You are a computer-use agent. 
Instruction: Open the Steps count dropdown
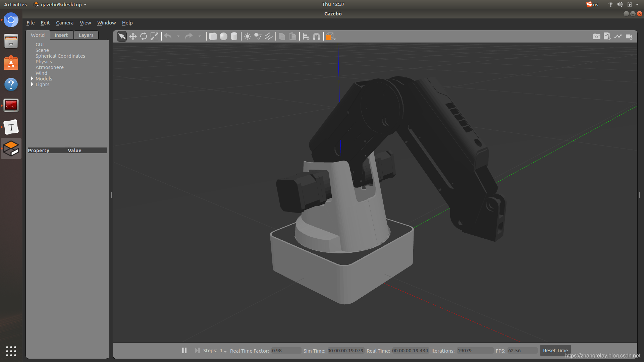click(223, 351)
